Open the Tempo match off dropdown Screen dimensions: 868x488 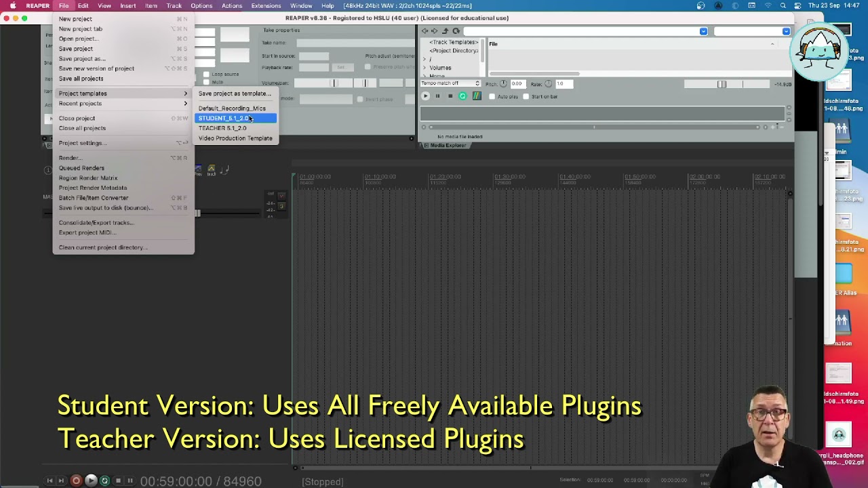click(450, 83)
